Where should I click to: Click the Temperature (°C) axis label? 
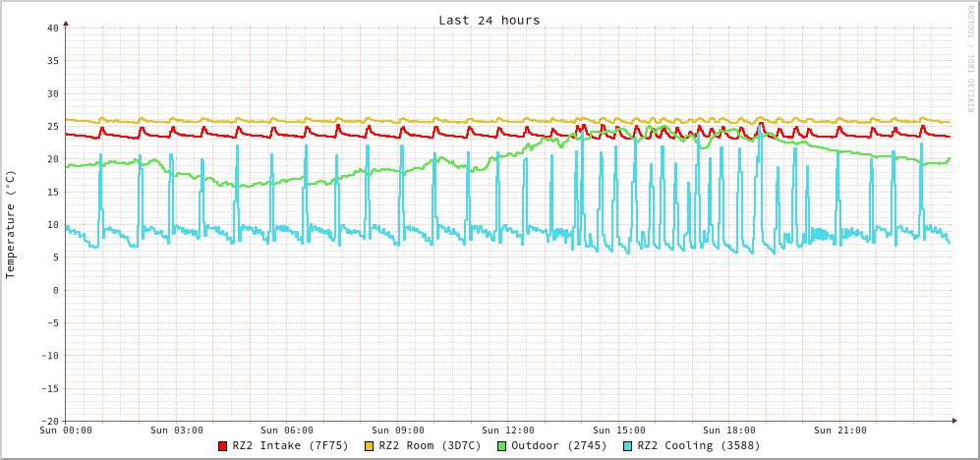click(11, 224)
